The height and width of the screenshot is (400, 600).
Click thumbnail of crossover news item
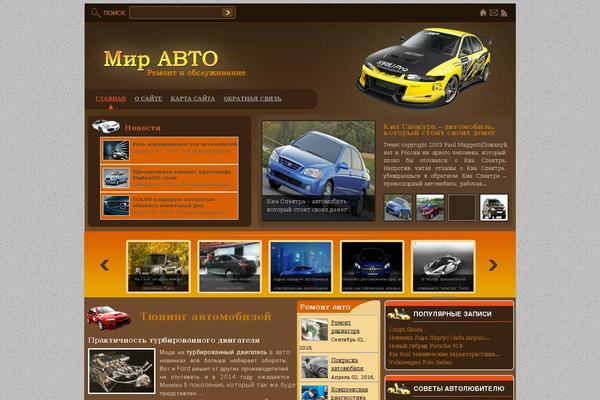point(116,178)
